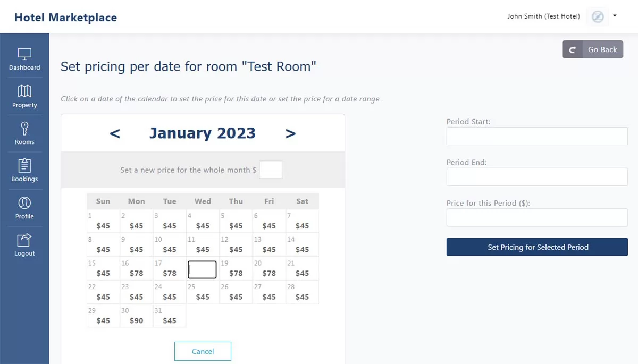Click the Logout exit icon
Screen dimensions: 638x364
click(x=24, y=240)
